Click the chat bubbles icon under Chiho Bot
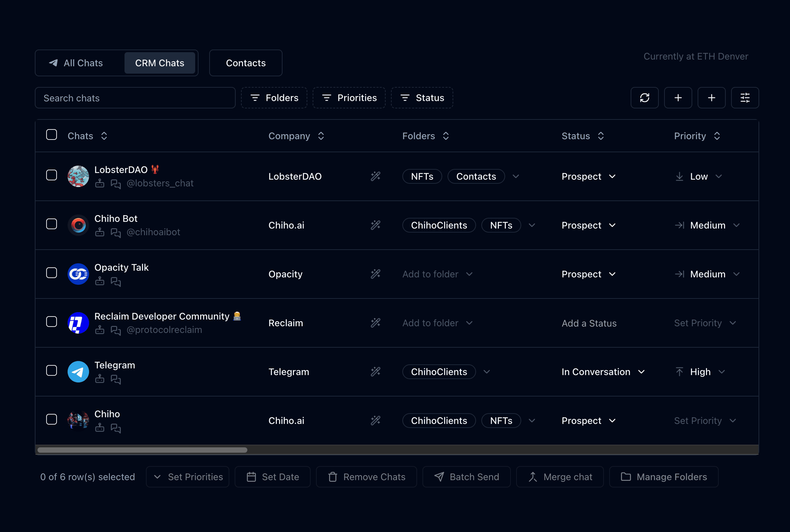790x532 pixels. click(116, 233)
